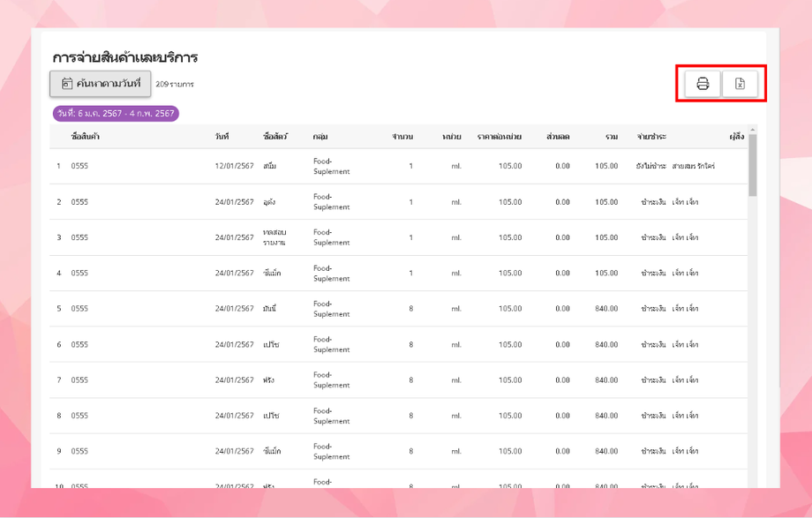
Task: Click the pet name column header
Action: pos(275,137)
